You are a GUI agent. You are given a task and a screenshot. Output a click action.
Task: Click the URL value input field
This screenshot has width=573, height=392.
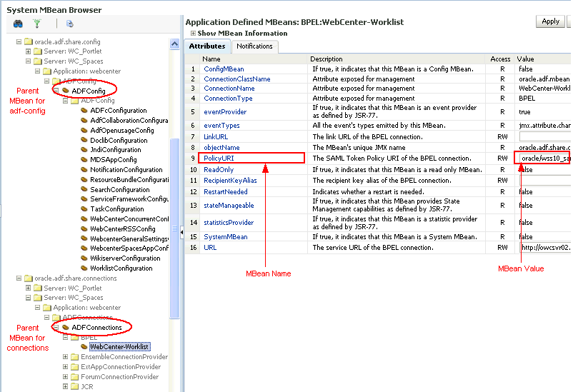545,247
